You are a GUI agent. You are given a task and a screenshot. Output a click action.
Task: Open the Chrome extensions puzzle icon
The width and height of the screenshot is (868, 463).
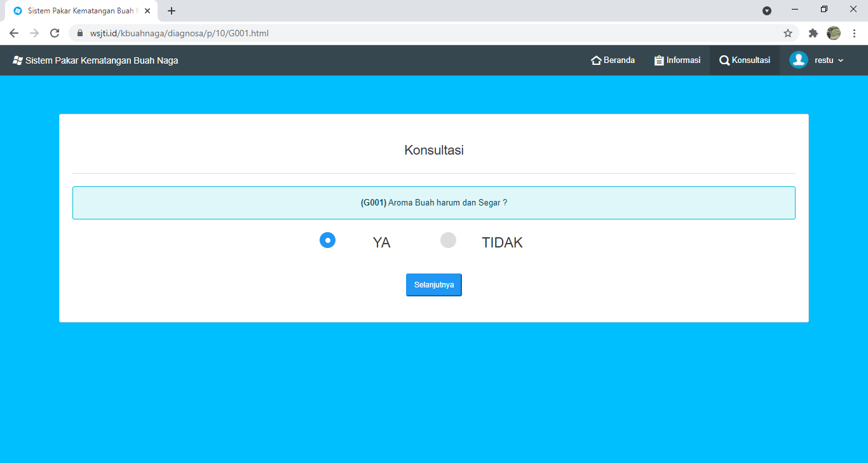tap(813, 33)
